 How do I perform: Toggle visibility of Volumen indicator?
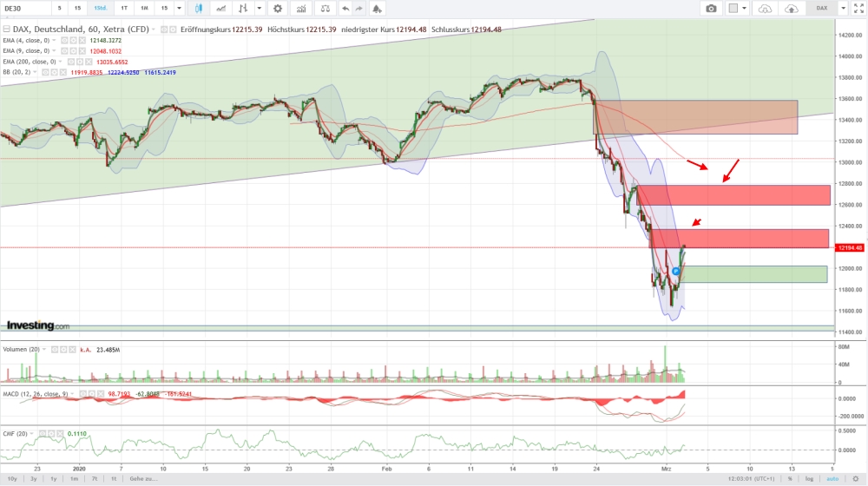tap(55, 350)
